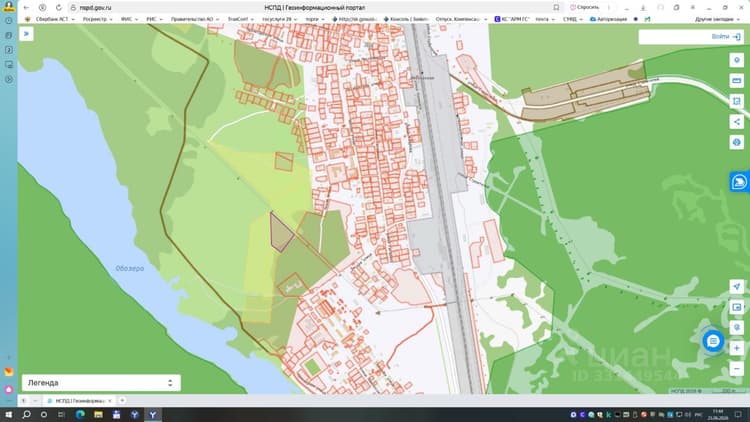Open the Легенда dropdown
This screenshot has height=422, width=750.
click(101, 383)
